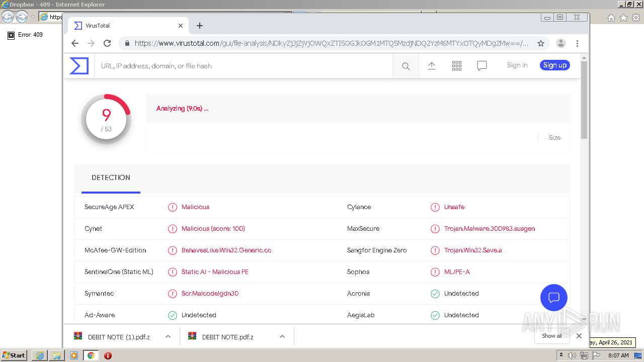Select the DETECTION tab
Image resolution: width=644 pixels, height=362 pixels.
click(111, 178)
